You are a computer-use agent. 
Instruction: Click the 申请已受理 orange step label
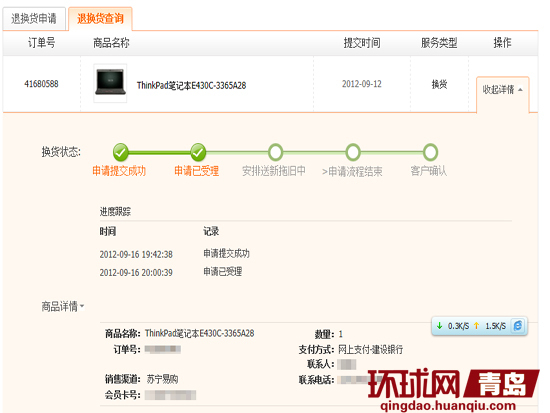click(x=196, y=171)
